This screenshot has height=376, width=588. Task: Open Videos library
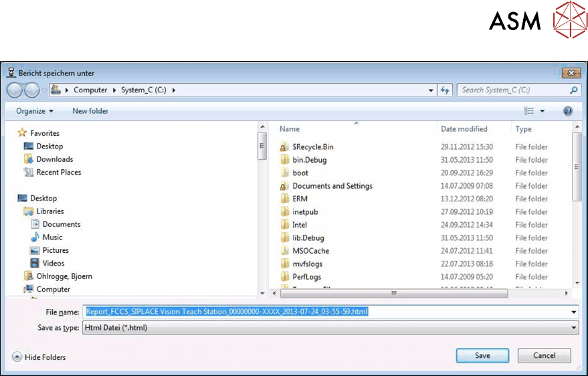point(54,263)
